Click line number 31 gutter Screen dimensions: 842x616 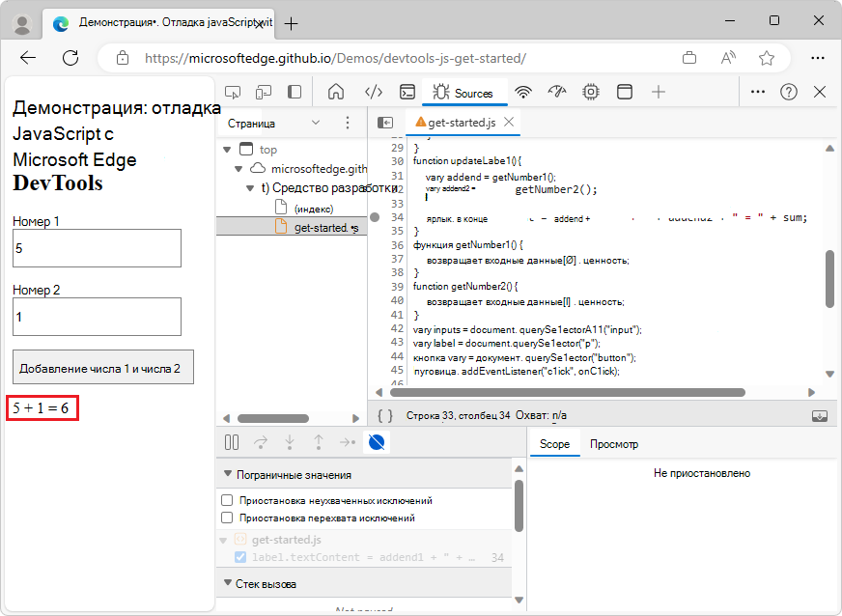(397, 176)
